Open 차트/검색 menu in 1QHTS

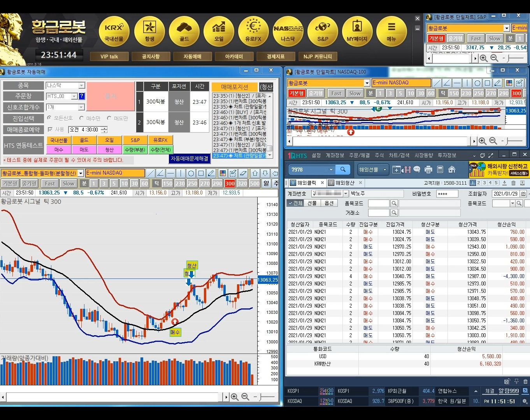[x=399, y=155]
